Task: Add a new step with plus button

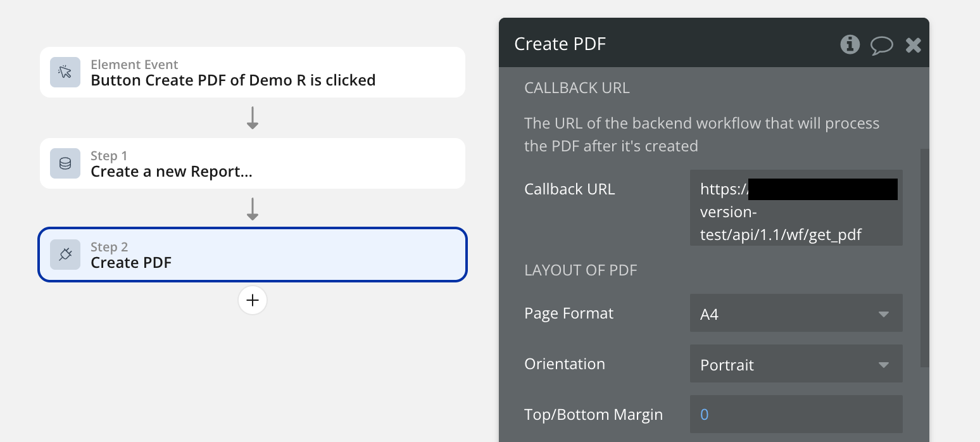Action: 253,300
